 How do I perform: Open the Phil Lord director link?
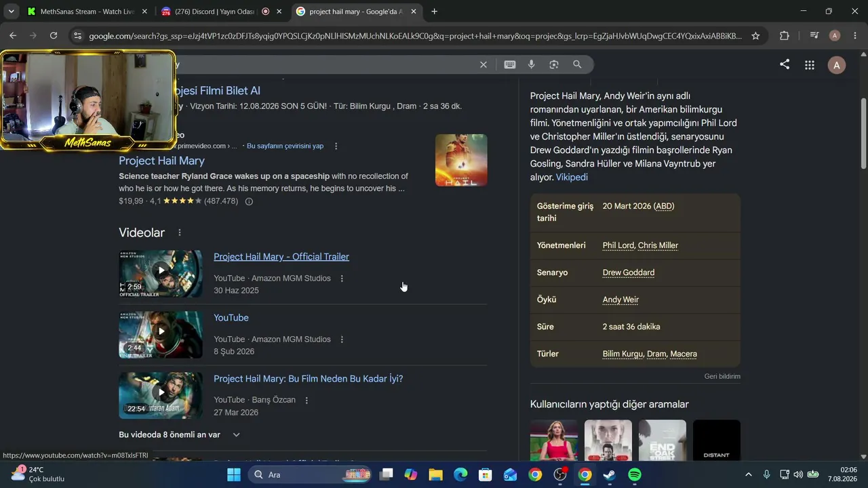click(x=618, y=245)
